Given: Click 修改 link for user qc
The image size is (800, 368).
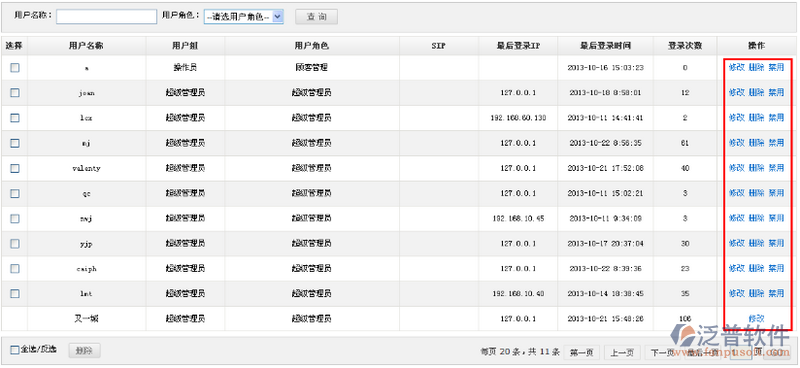Looking at the screenshot, I should pos(736,193).
